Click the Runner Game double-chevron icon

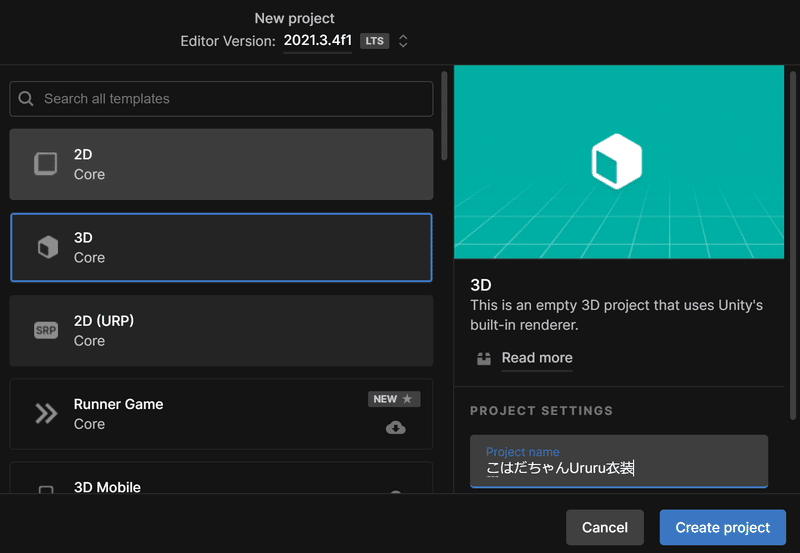(46, 414)
